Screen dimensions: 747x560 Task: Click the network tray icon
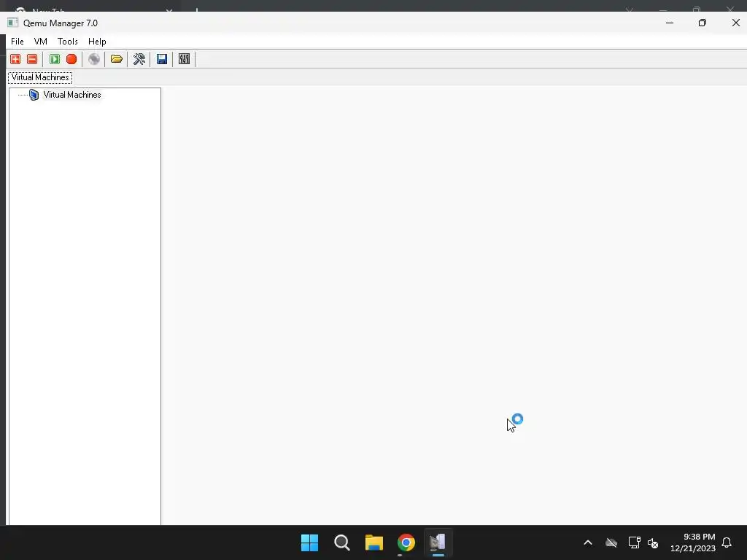pos(634,542)
